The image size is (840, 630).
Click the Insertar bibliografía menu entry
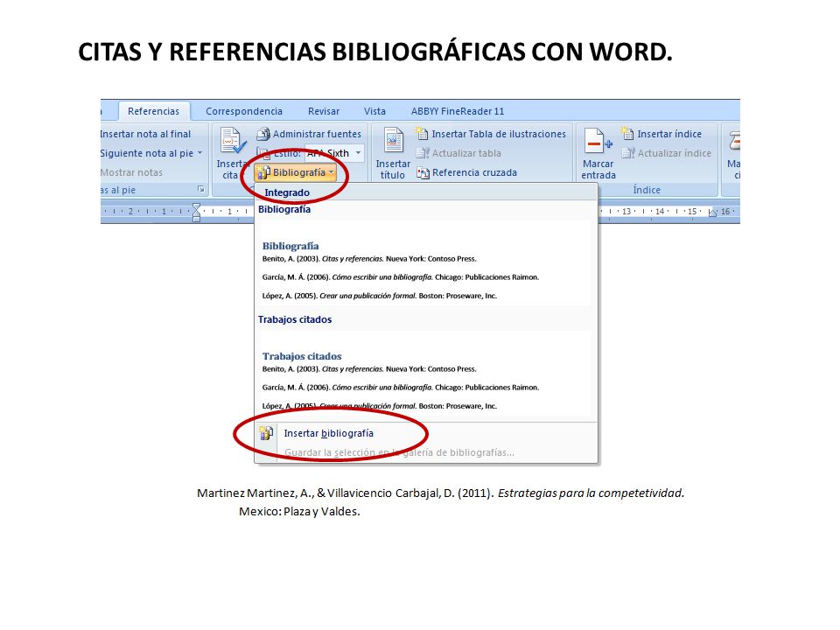click(x=426, y=433)
